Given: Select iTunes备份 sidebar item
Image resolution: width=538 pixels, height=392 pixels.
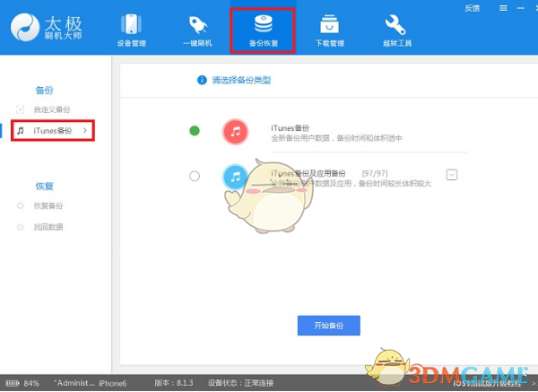Looking at the screenshot, I should pyautogui.click(x=53, y=130).
